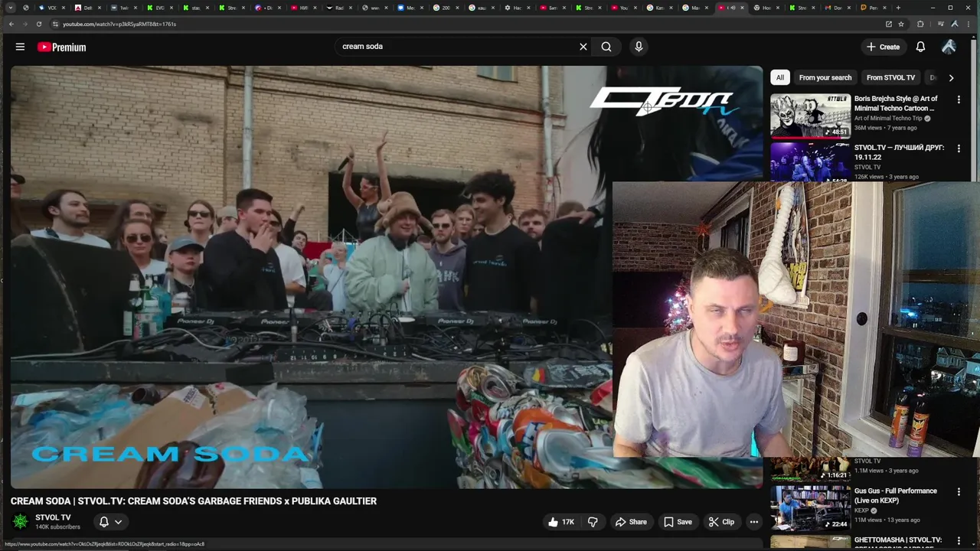
Task: Select the 'From STVOL TV' chip
Action: pos(890,77)
